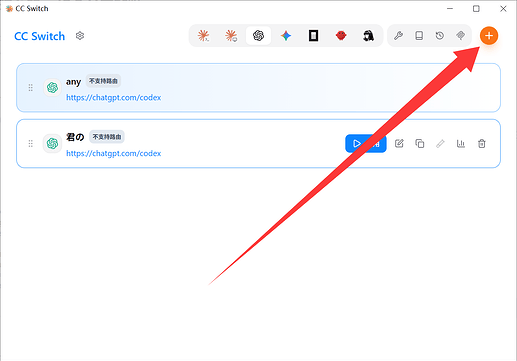The height and width of the screenshot is (361, 517).
Task: View usage statistics for 君の provider
Action: tap(461, 144)
